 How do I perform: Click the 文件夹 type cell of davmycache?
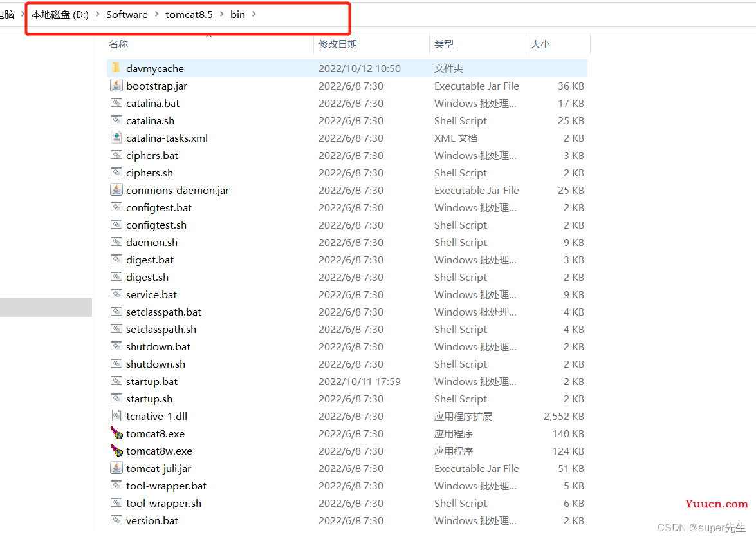point(448,68)
